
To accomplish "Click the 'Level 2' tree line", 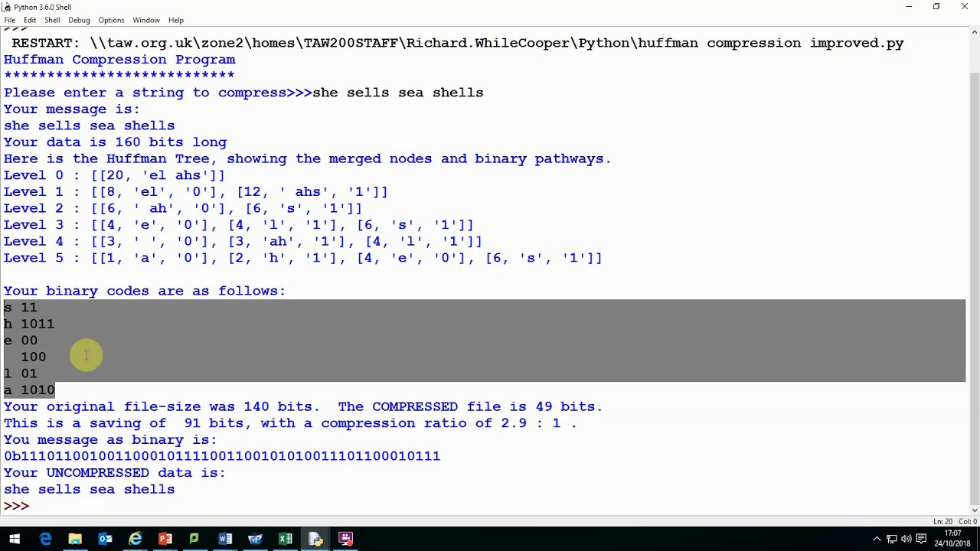I will tap(183, 208).
